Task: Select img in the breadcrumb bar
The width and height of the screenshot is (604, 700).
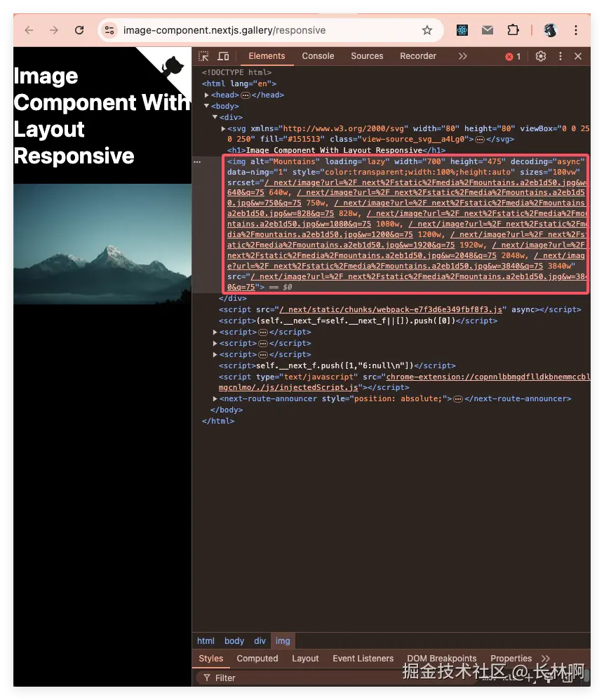Action: point(283,641)
